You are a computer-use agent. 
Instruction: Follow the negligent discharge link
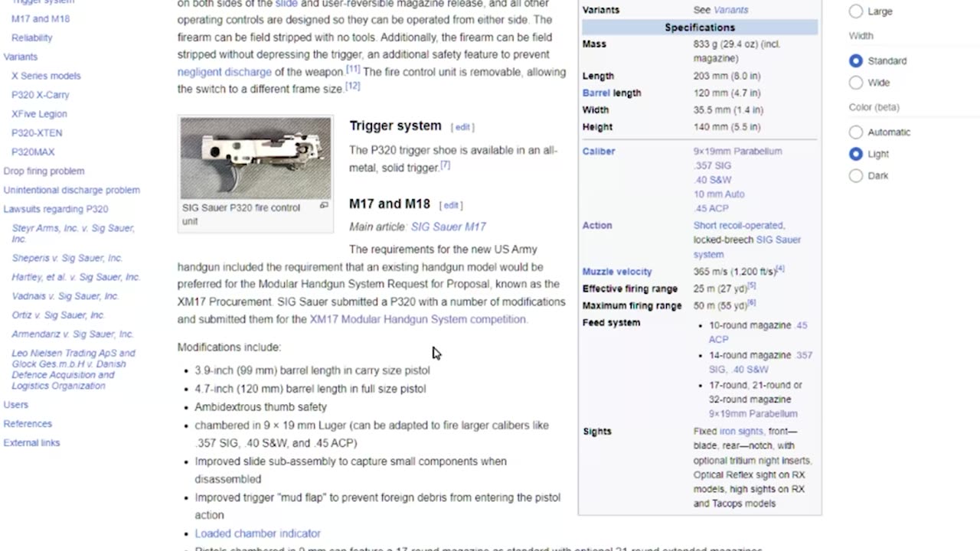(224, 72)
